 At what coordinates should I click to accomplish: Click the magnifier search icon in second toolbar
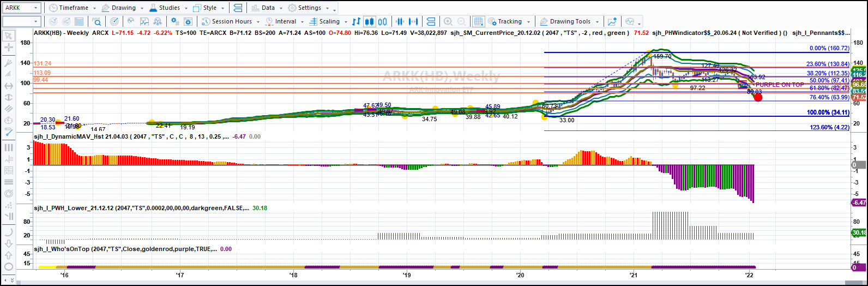click(97, 21)
